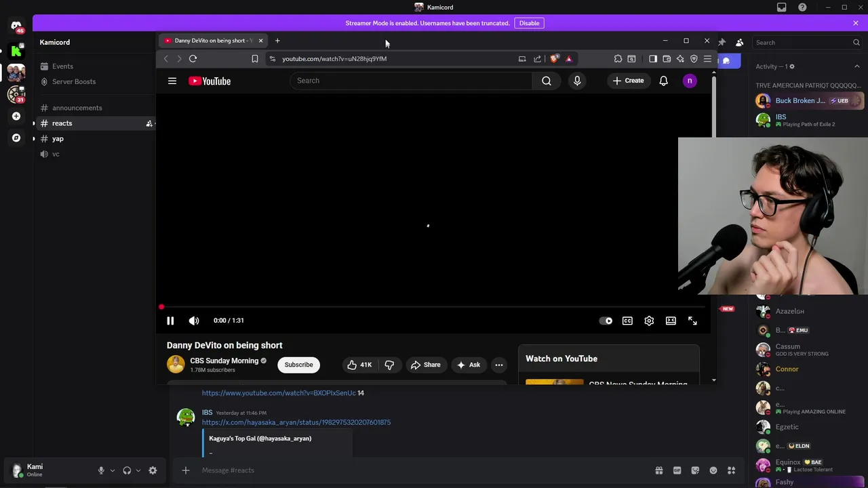Open Discord user settings gear
This screenshot has width=868, height=488.
pos(153,470)
